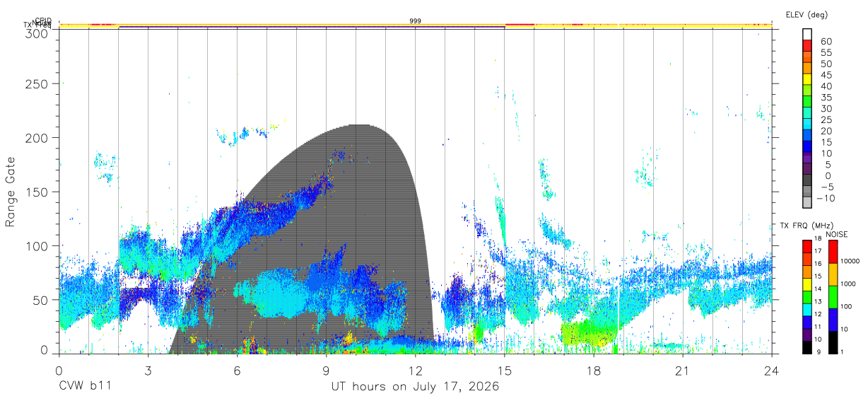Click the 'UT hours on July 17, 2026' axis title
This screenshot has height=401, width=868.
click(415, 387)
